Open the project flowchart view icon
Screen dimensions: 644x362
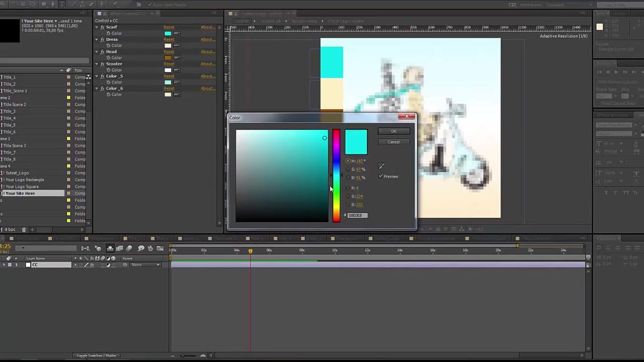tap(89, 77)
